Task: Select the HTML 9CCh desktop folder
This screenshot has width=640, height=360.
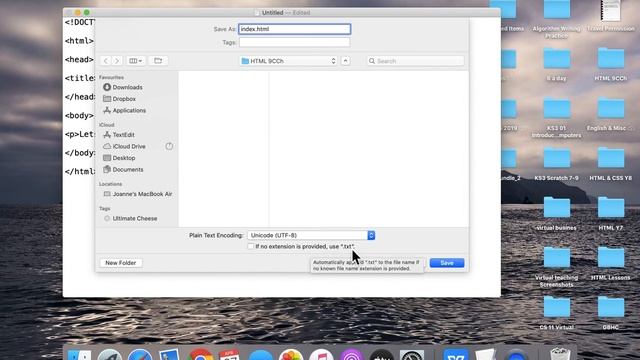Action: (x=611, y=64)
